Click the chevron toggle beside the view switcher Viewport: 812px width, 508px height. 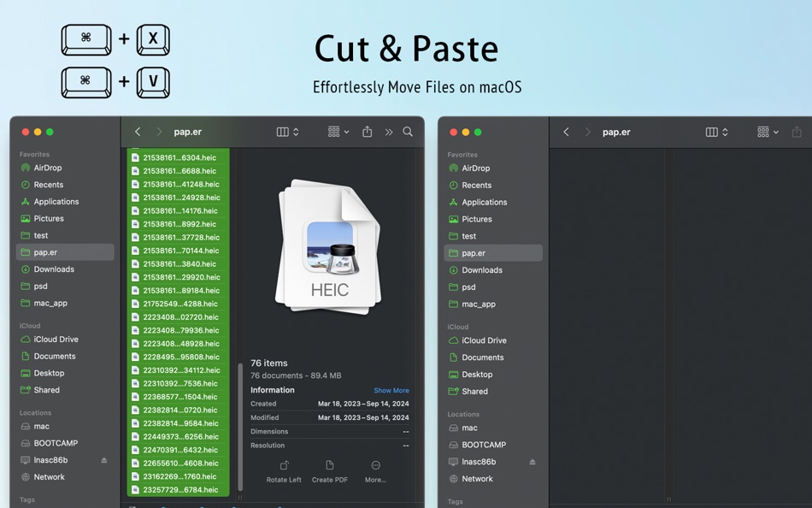[294, 132]
